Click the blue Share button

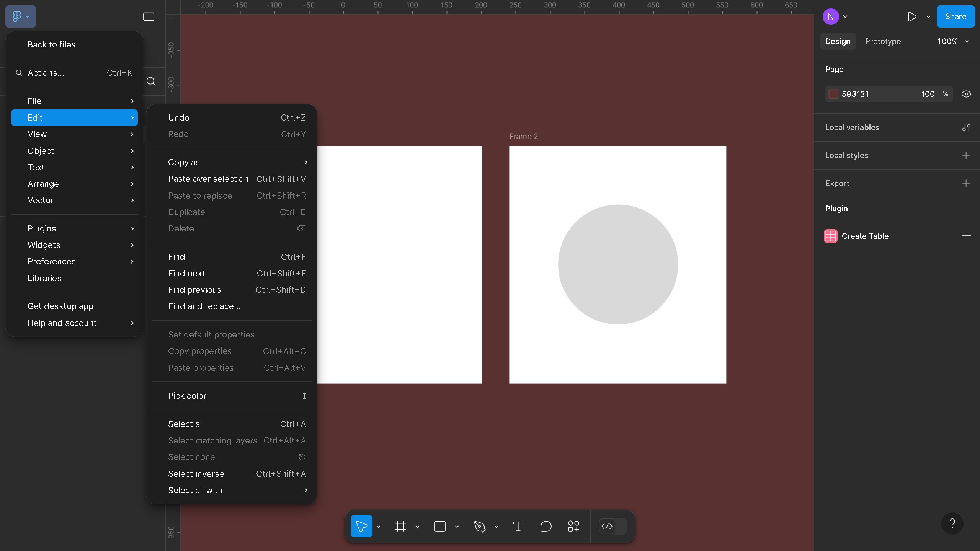click(x=955, y=16)
